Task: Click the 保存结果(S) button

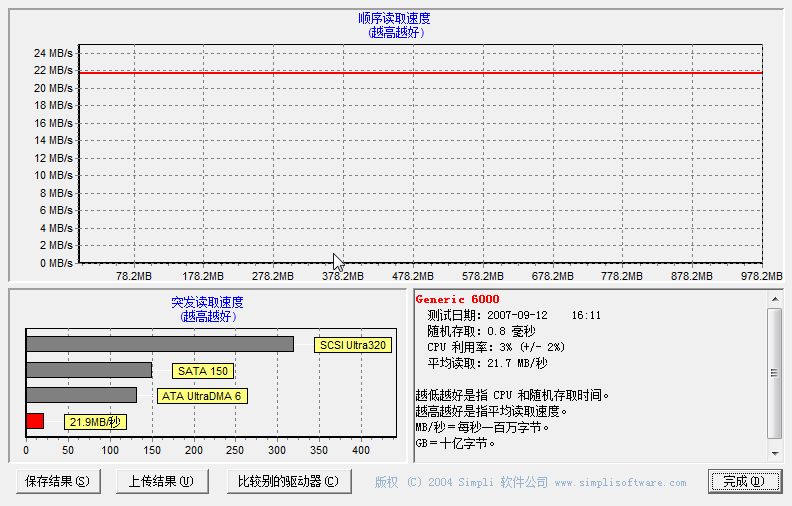Action: point(58,481)
